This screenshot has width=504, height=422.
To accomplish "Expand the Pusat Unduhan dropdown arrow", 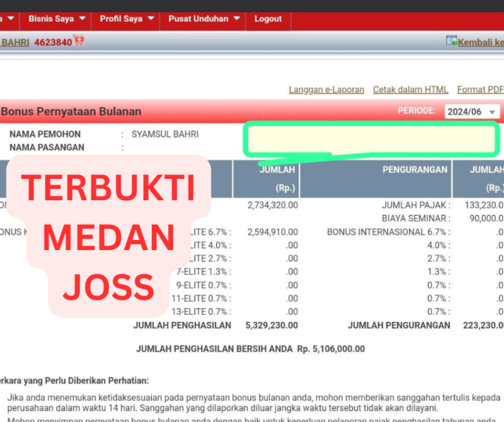I will click(x=237, y=19).
